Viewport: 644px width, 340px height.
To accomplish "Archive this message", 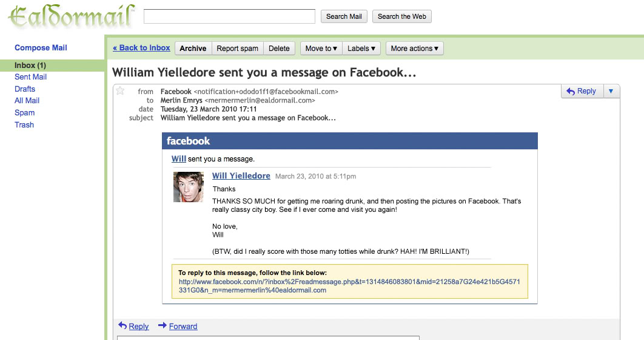I will (x=193, y=49).
